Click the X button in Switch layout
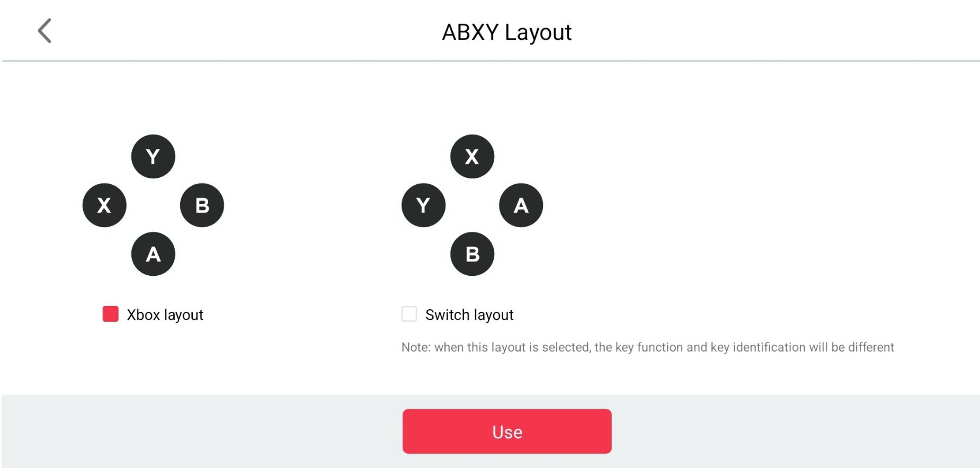The width and height of the screenshot is (980, 468). click(x=472, y=157)
